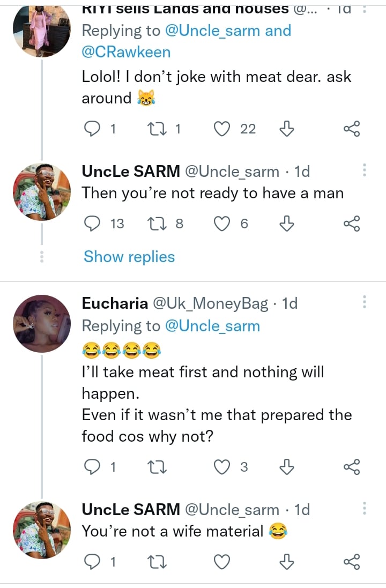Reply to Eucharia's tweet about taking meat
The height and width of the screenshot is (588, 386).
pos(93,467)
